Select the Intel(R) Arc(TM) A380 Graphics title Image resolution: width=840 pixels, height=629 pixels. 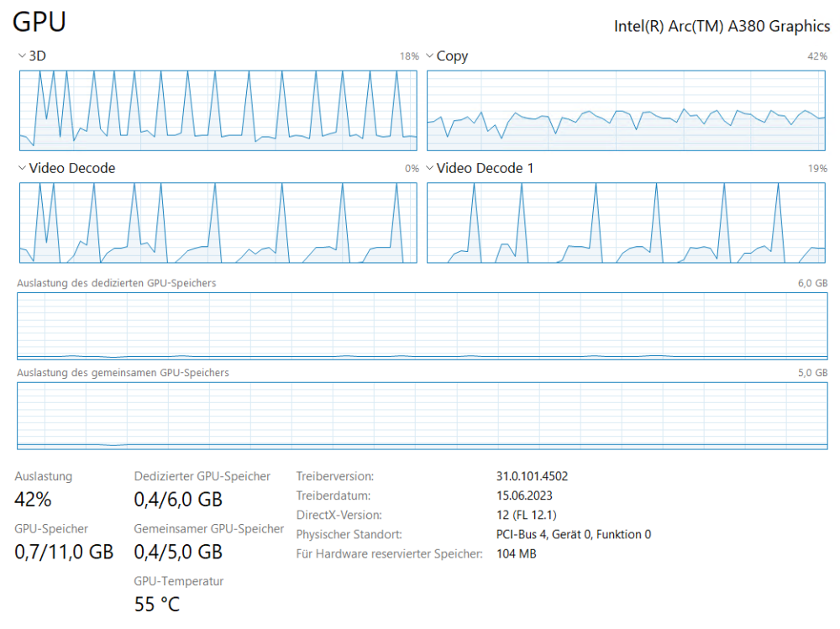(x=722, y=26)
